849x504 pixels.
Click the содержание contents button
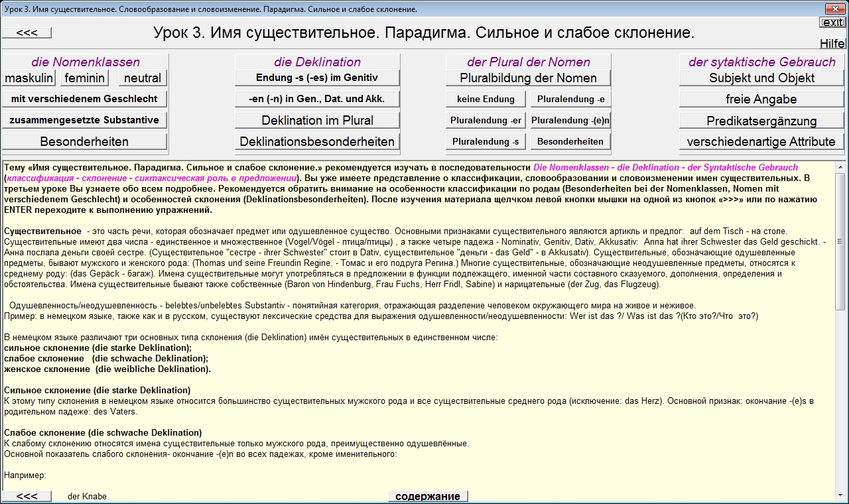point(428,496)
